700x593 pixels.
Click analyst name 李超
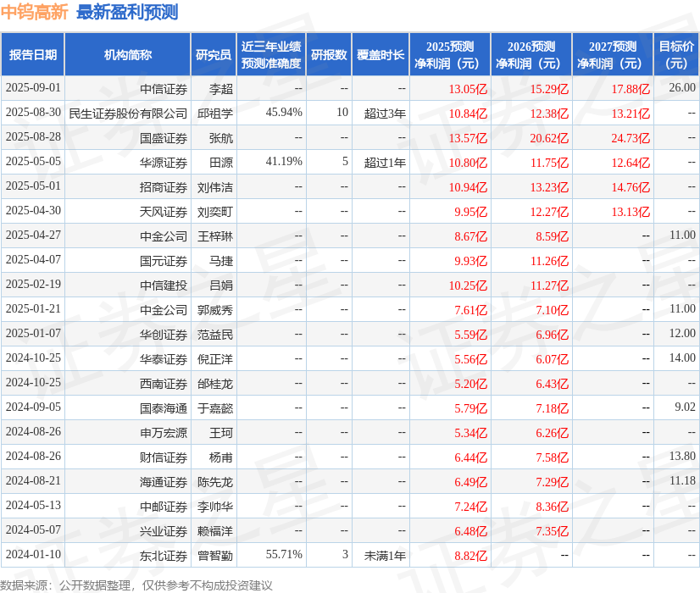tap(221, 89)
